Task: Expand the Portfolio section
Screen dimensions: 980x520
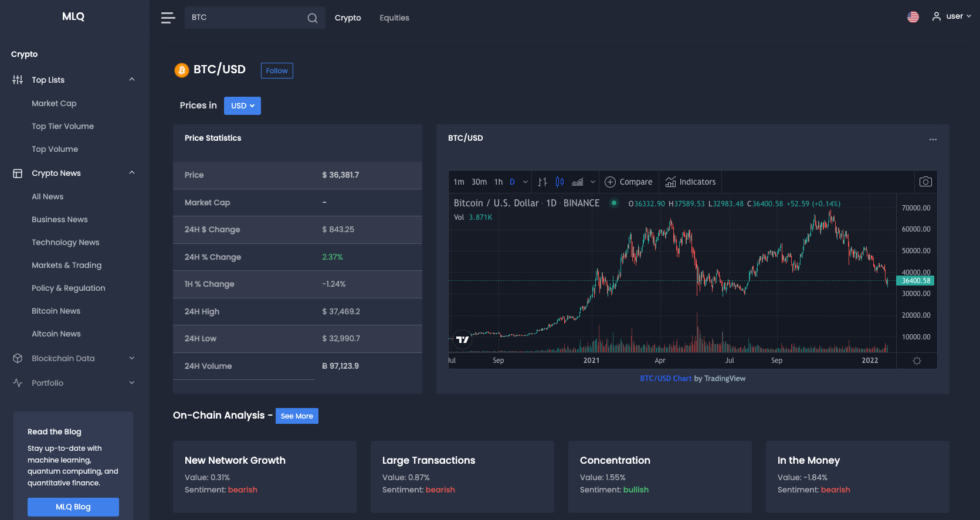Action: tap(132, 383)
